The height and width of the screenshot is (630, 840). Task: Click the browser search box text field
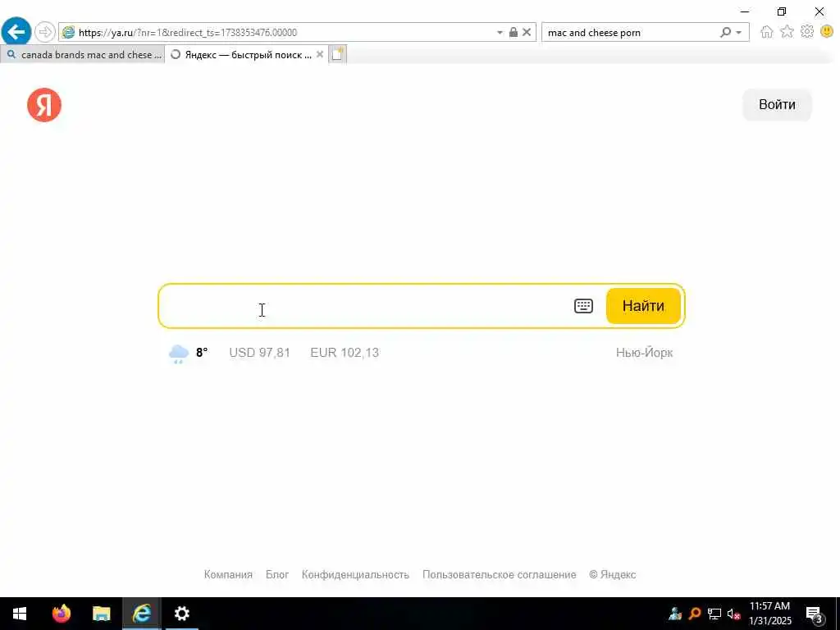(x=629, y=33)
